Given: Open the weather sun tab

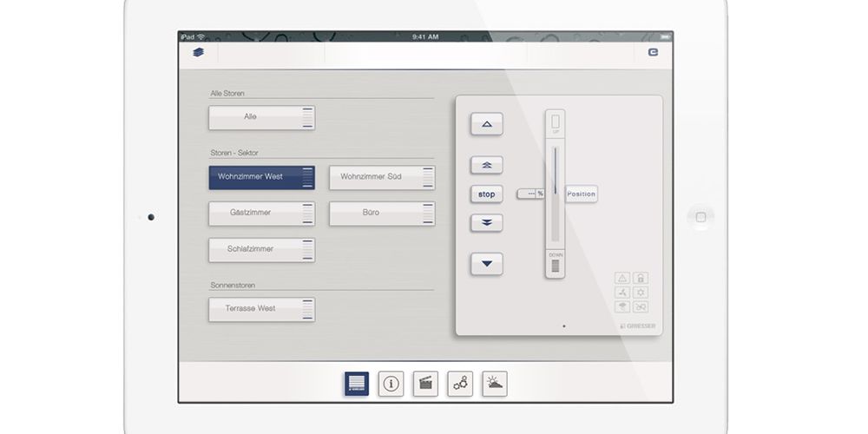Looking at the screenshot, I should [495, 384].
